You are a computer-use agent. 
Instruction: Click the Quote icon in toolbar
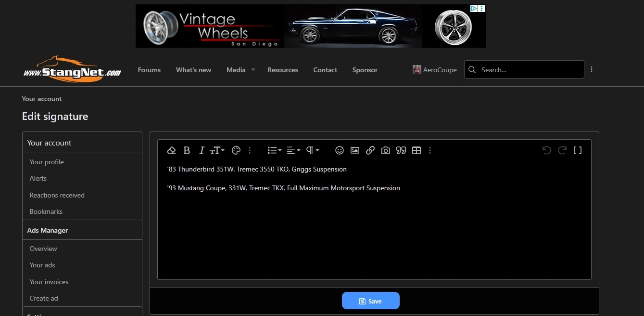tap(401, 150)
